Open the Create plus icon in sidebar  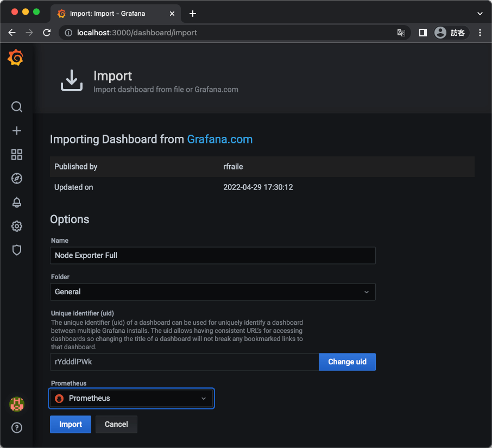coord(17,130)
